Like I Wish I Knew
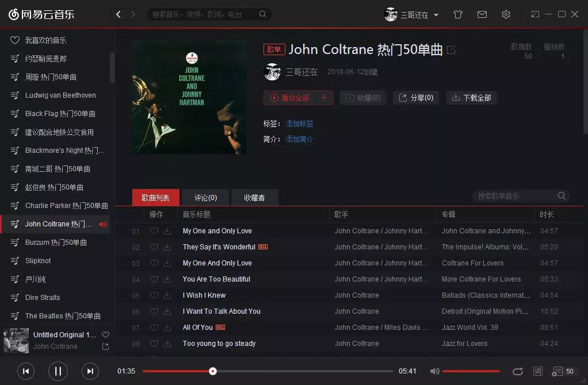 [x=154, y=295]
